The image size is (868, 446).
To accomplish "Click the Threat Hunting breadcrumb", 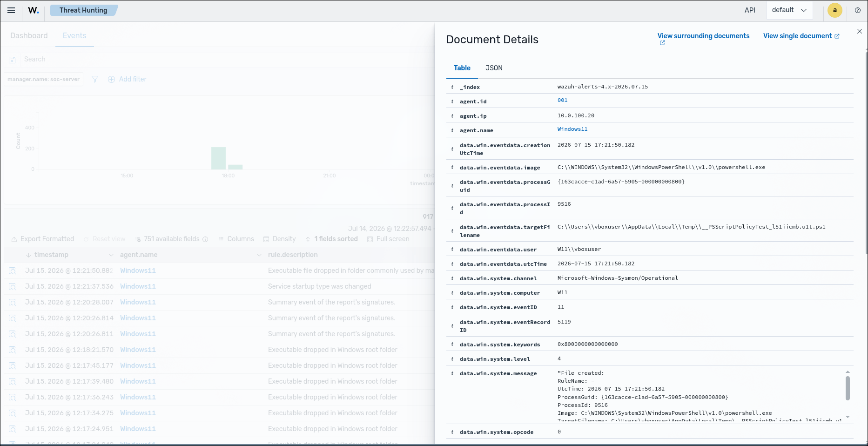I will pos(83,10).
